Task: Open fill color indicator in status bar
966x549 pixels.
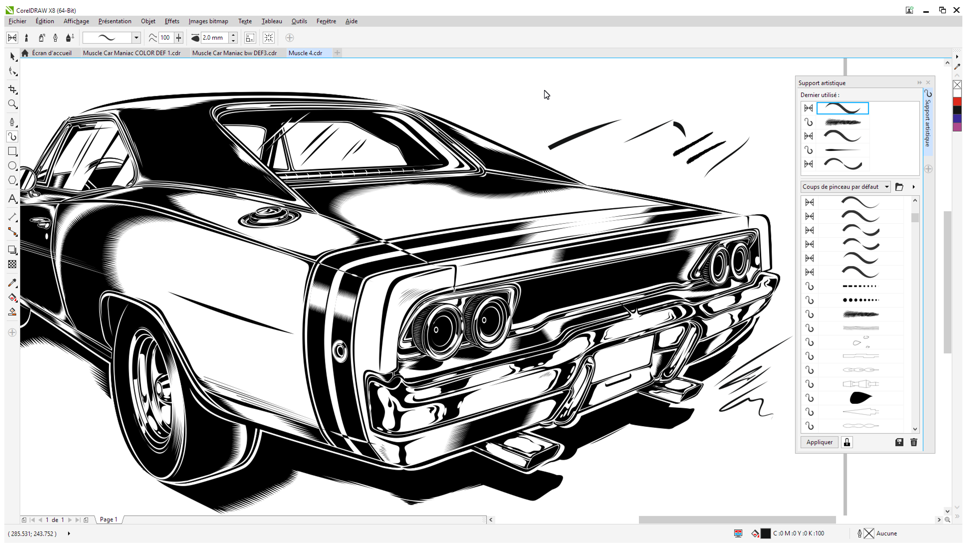Action: pos(765,534)
